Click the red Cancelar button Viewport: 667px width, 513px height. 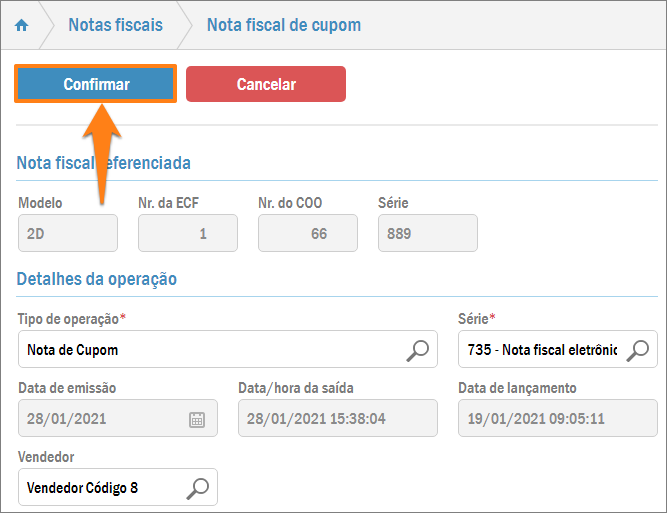coord(266,84)
